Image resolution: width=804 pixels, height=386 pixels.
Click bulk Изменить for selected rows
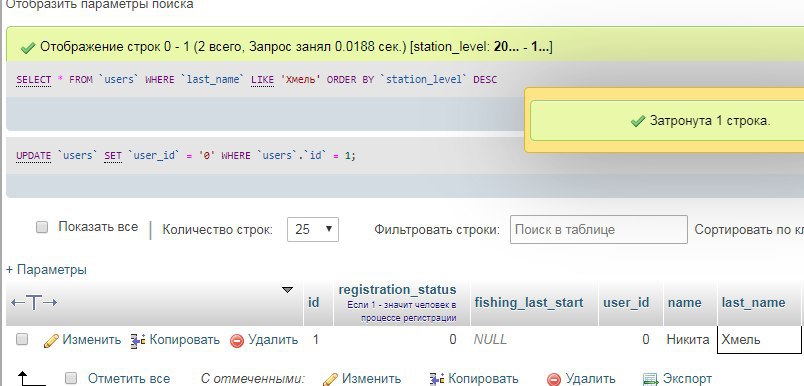click(371, 379)
